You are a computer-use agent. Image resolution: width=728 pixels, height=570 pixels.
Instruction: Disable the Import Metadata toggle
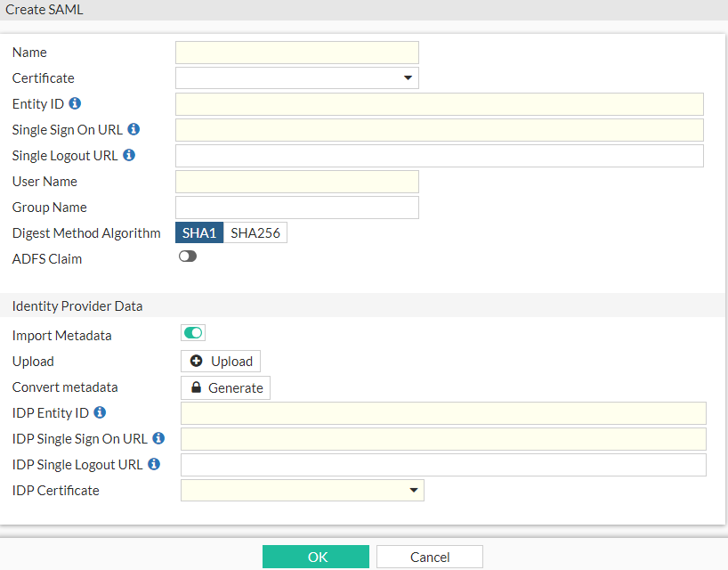pyautogui.click(x=192, y=331)
